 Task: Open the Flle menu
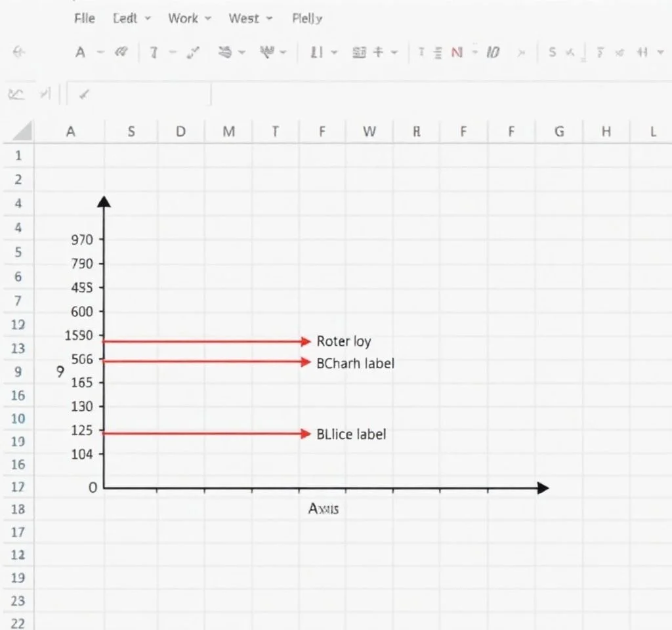pos(85,18)
